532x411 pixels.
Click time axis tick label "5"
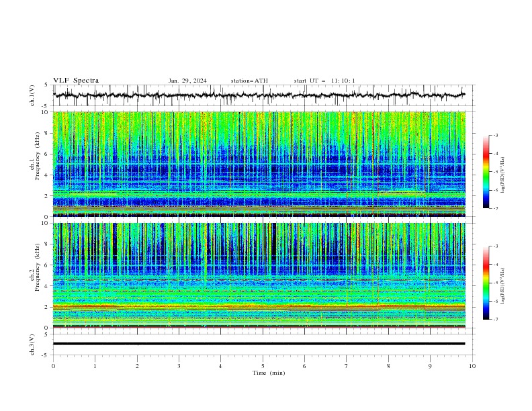(263, 366)
